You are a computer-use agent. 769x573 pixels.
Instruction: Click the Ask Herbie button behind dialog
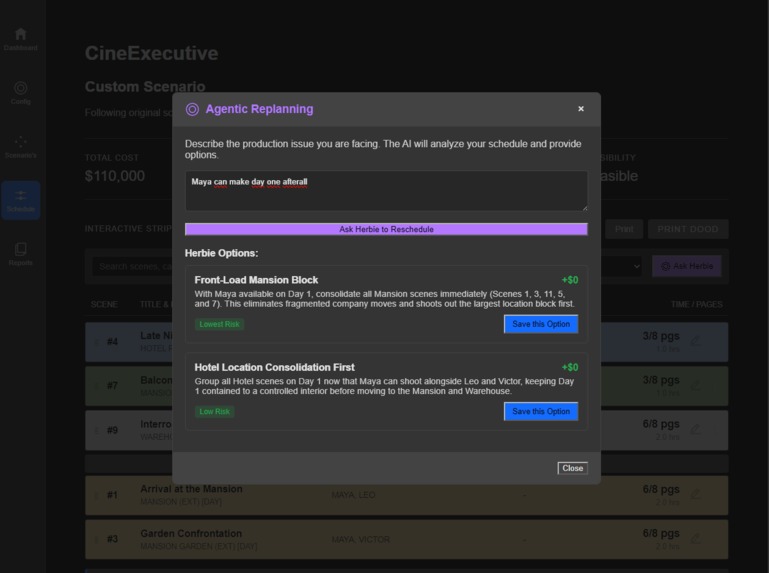(686, 266)
